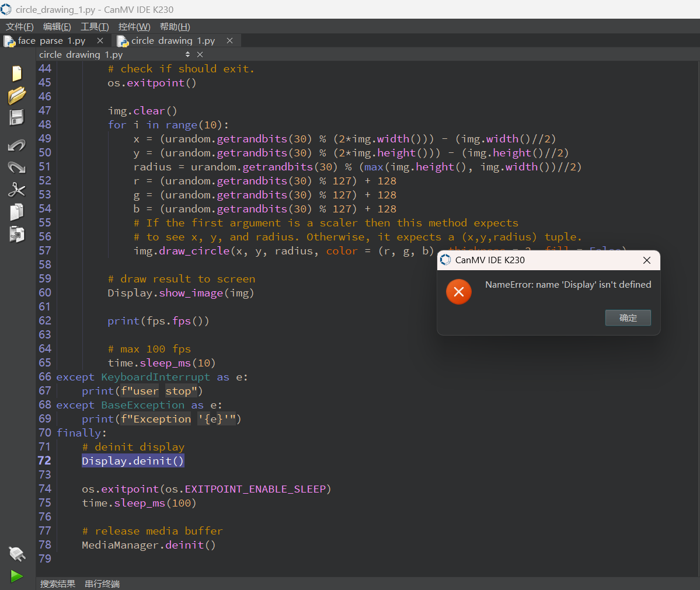Open the 文件(F) menu
The height and width of the screenshot is (590, 700).
(20, 27)
